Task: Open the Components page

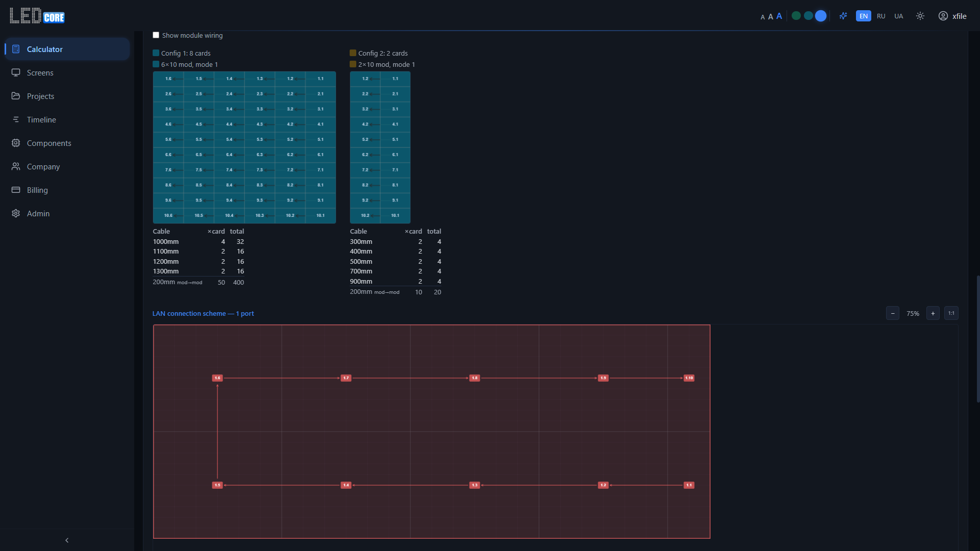Action: coord(49,143)
